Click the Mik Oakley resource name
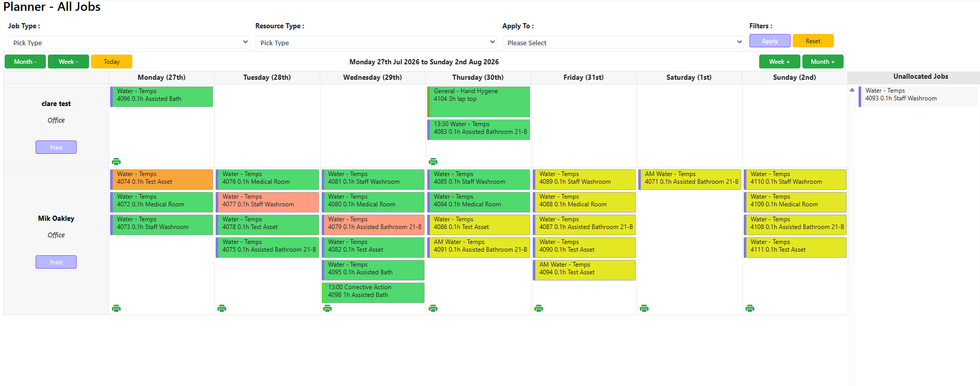 [x=56, y=218]
